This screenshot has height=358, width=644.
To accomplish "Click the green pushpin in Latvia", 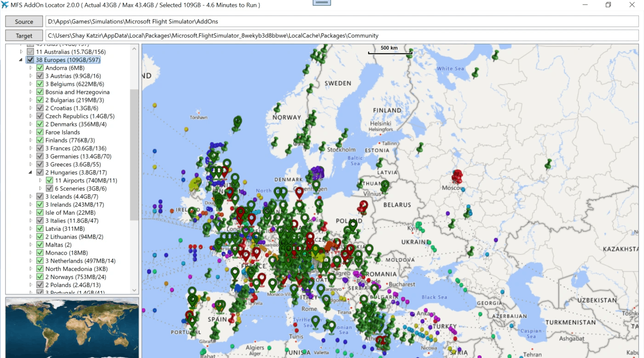I will 379,163.
